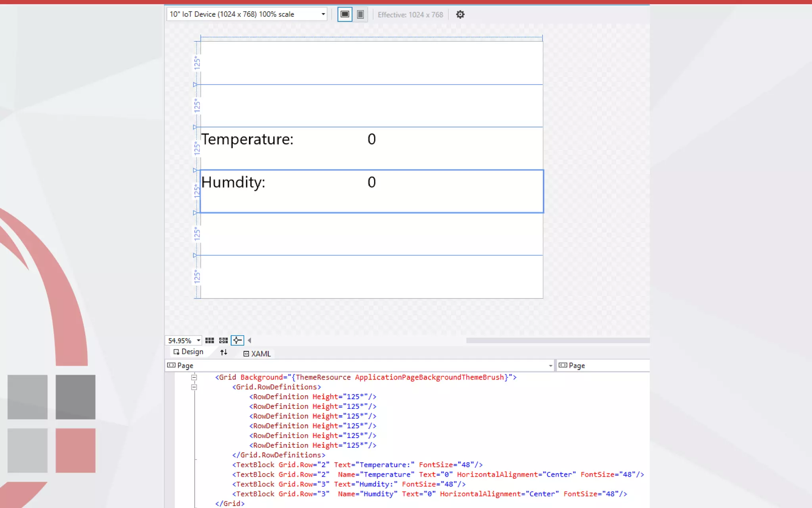
Task: Enable snap to gridlines icon
Action: point(223,341)
